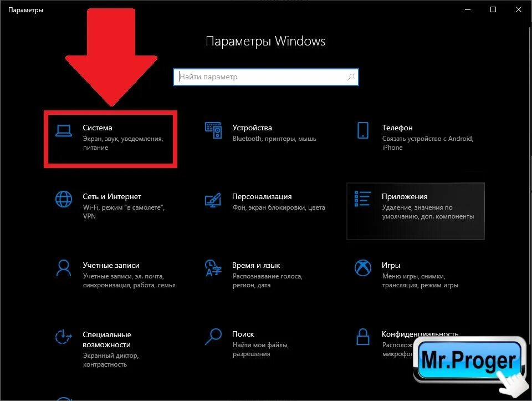This screenshot has height=401, width=532.
Task: Select the Поиск category title
Action: [x=243, y=334]
